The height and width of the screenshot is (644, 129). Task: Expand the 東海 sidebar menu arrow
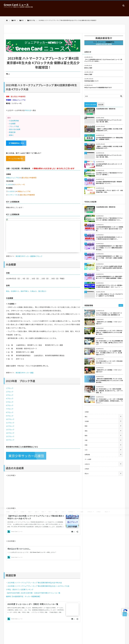(x=121, y=431)
